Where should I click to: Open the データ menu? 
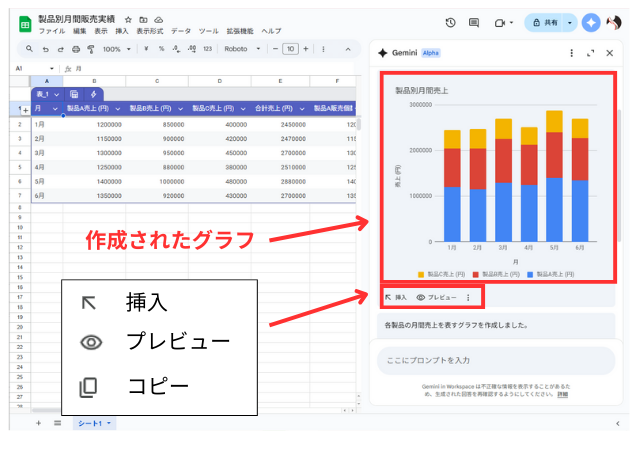[180, 31]
